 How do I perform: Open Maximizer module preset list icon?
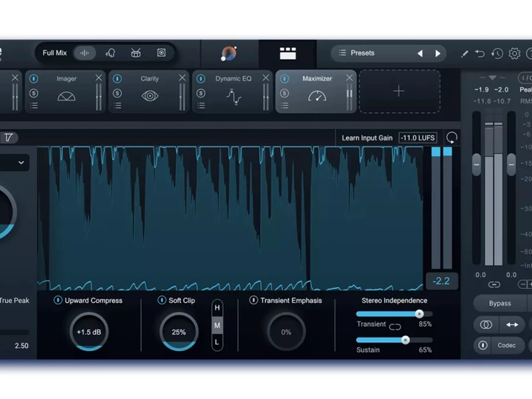pos(284,106)
